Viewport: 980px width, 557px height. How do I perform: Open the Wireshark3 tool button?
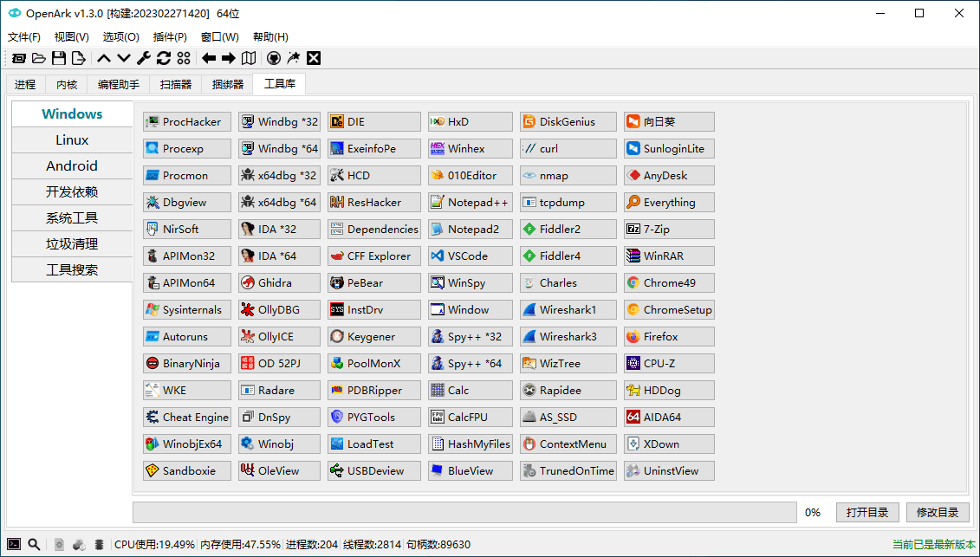568,337
